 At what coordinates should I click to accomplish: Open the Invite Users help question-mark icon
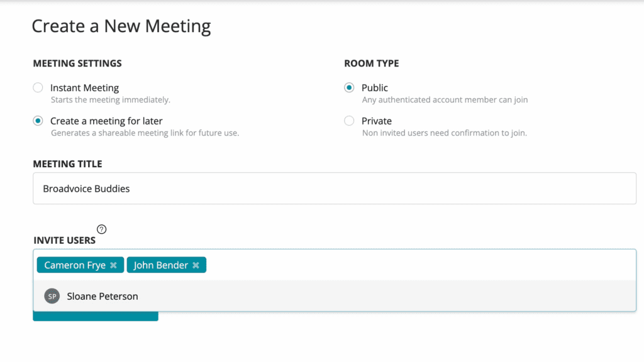click(101, 229)
